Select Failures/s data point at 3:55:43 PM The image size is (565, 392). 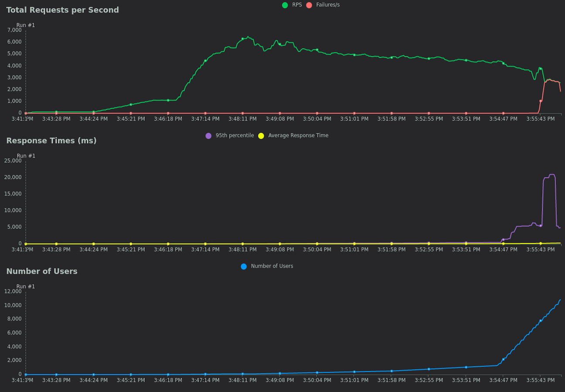(x=541, y=101)
